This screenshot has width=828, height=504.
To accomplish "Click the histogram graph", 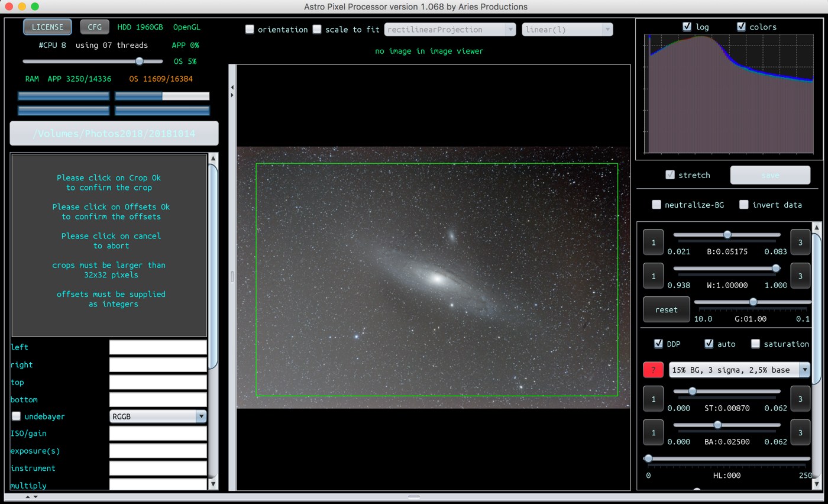I will click(x=729, y=94).
